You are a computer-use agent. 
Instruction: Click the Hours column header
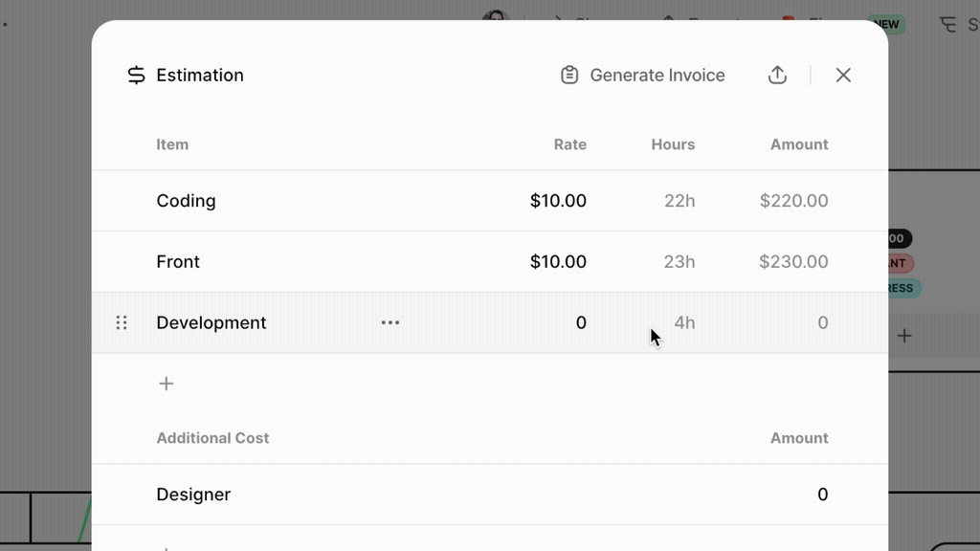[673, 144]
